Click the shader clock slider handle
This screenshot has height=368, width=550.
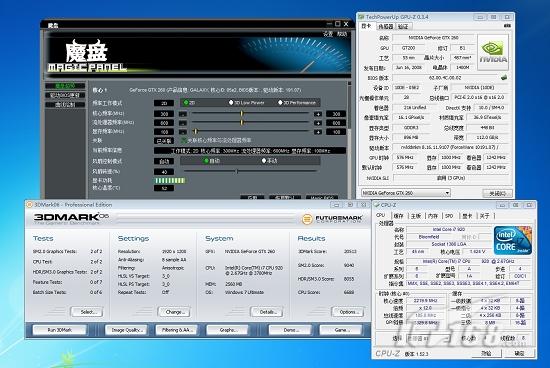click(x=241, y=122)
